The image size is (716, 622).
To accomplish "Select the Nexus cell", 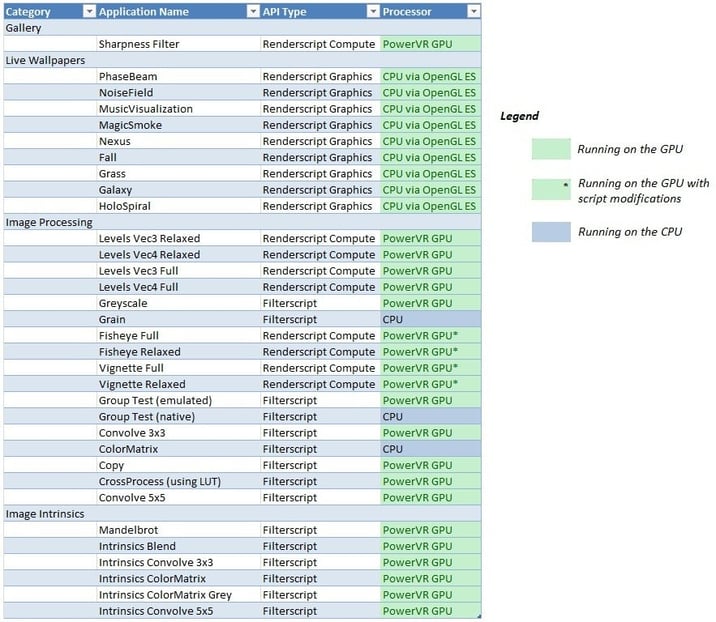I will click(x=179, y=141).
